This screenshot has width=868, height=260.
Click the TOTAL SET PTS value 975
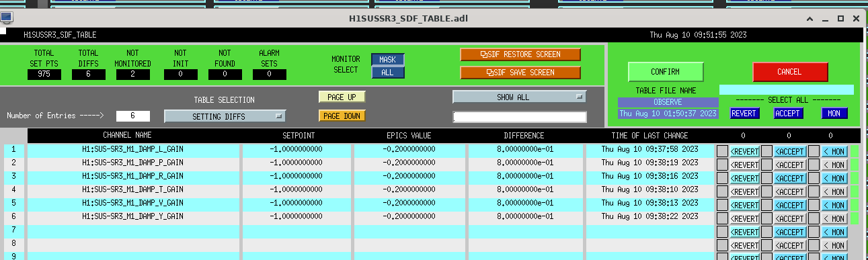tap(44, 74)
